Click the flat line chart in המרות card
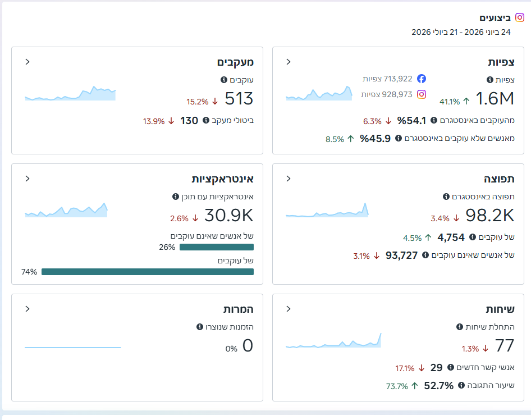 pyautogui.click(x=73, y=348)
